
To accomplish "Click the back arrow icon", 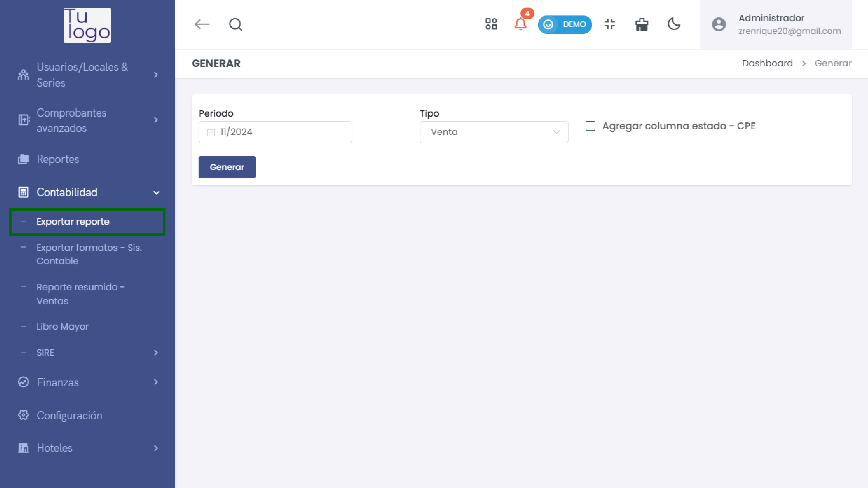I will click(x=202, y=24).
